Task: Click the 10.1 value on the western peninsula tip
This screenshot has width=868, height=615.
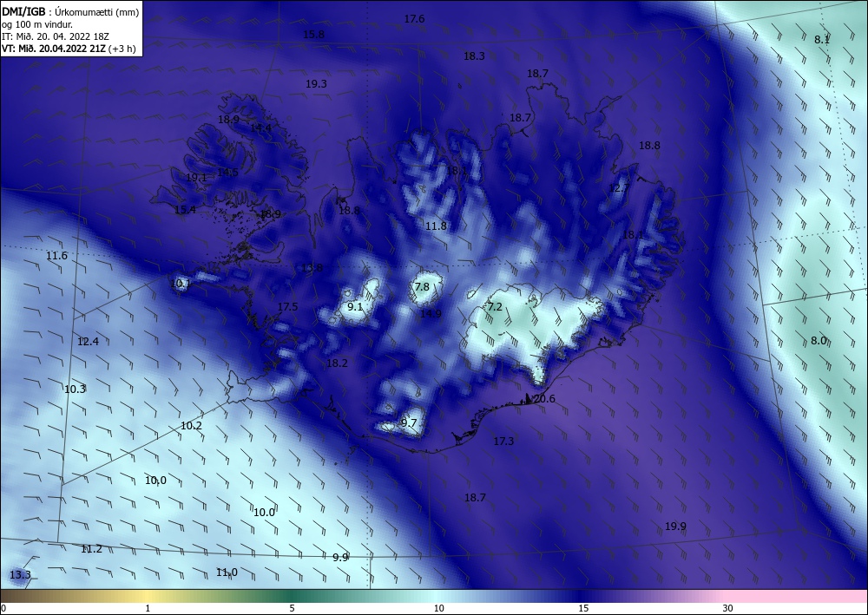Action: point(181,284)
